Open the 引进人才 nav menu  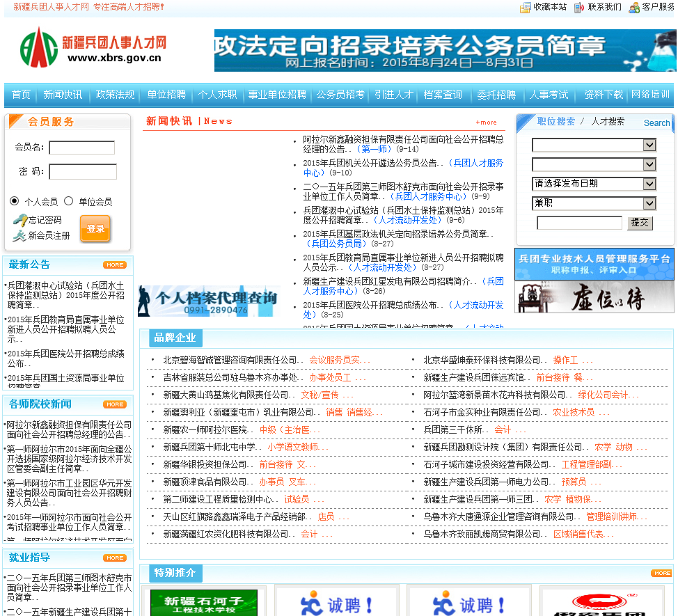coord(394,95)
